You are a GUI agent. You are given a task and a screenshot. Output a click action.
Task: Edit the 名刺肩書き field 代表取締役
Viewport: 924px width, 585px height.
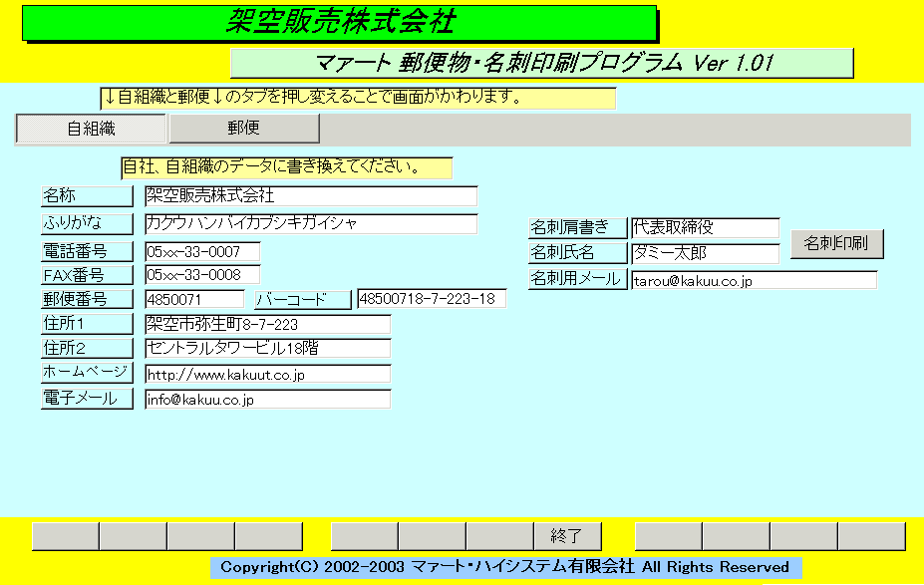pyautogui.click(x=706, y=228)
